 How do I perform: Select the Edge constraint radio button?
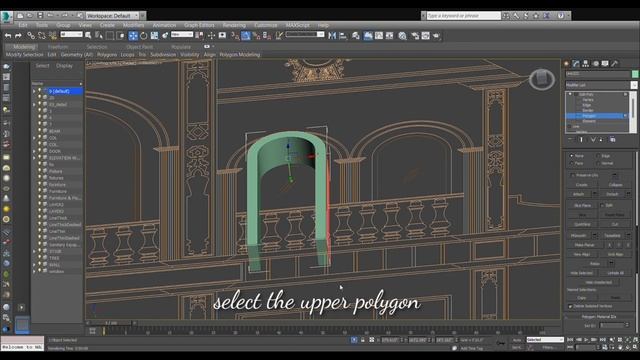[x=598, y=156]
